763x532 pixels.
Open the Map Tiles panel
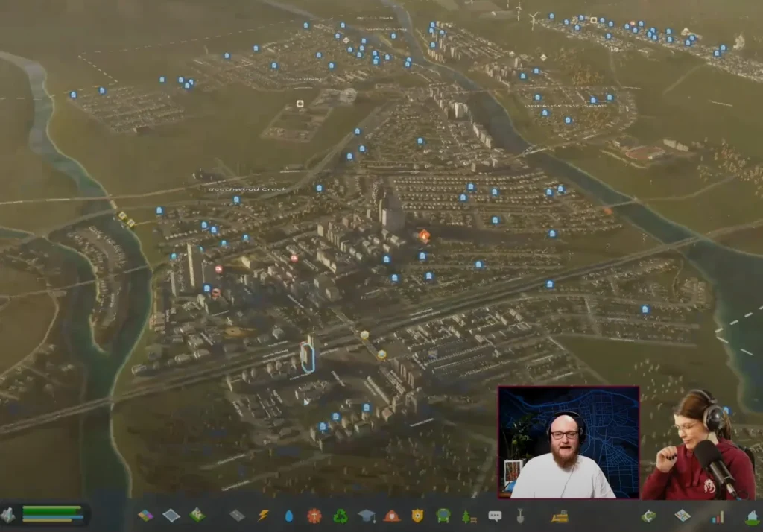(683, 516)
